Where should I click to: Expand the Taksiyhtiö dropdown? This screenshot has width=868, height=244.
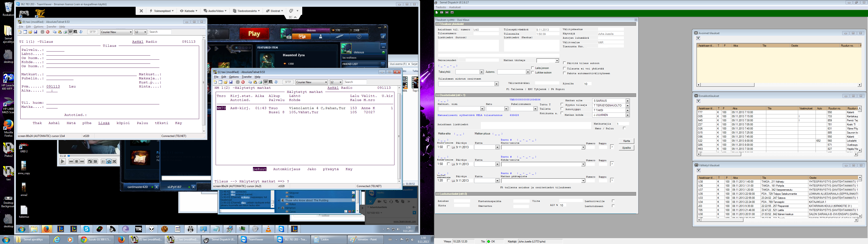pos(481,72)
